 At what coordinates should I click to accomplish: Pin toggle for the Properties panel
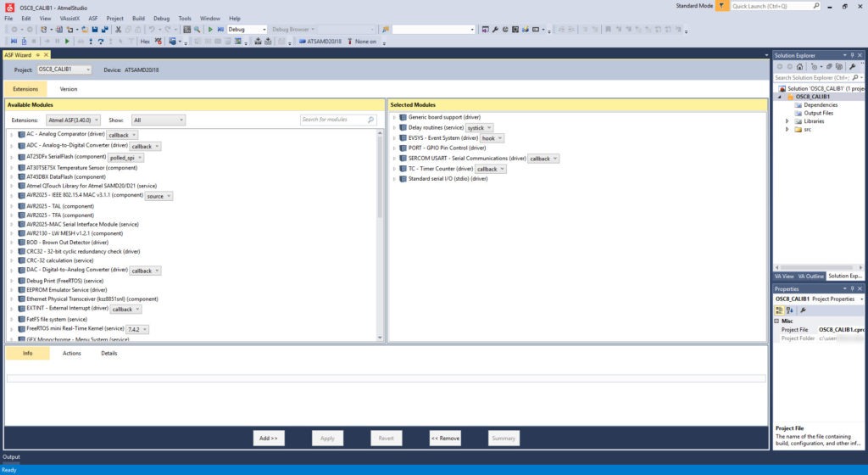click(x=853, y=289)
